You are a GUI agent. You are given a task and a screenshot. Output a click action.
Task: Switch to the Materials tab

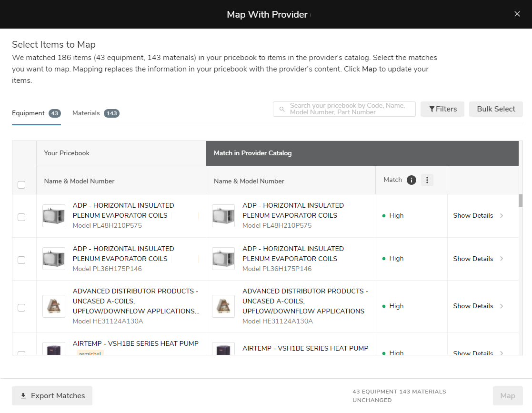click(x=86, y=113)
